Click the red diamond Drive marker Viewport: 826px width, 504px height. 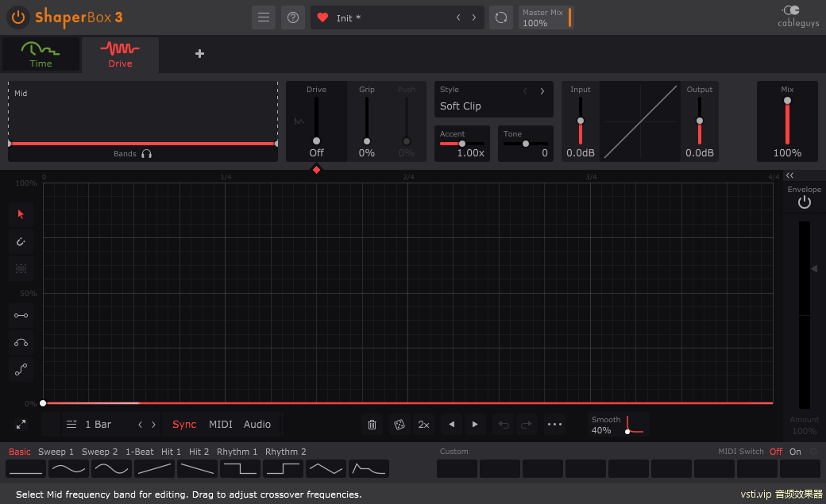pyautogui.click(x=316, y=170)
